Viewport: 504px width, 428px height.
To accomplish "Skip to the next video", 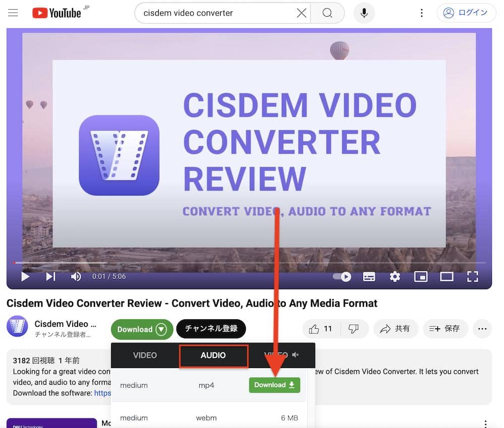I will (50, 276).
